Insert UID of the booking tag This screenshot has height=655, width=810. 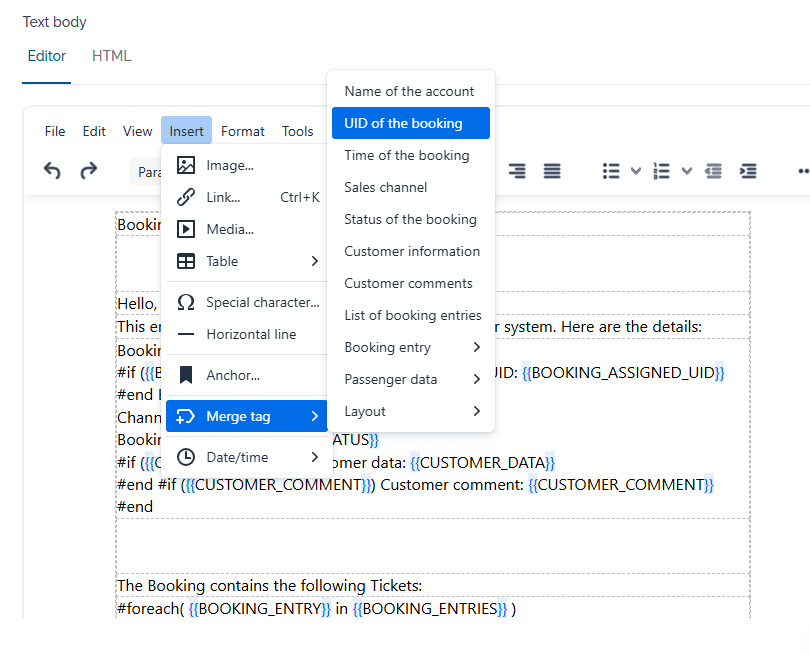[411, 123]
